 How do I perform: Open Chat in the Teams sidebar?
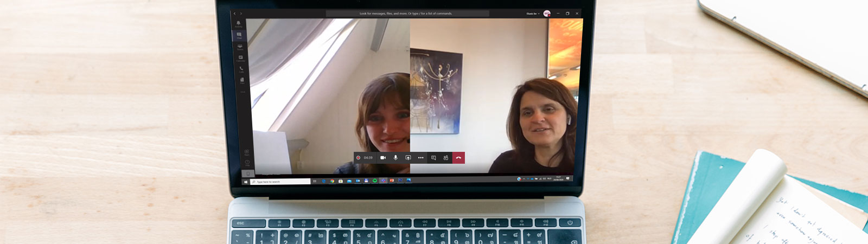pyautogui.click(x=239, y=35)
